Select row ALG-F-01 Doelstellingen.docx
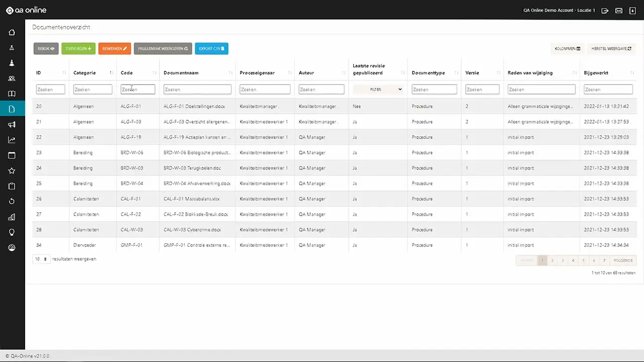The width and height of the screenshot is (644, 362). [335, 107]
